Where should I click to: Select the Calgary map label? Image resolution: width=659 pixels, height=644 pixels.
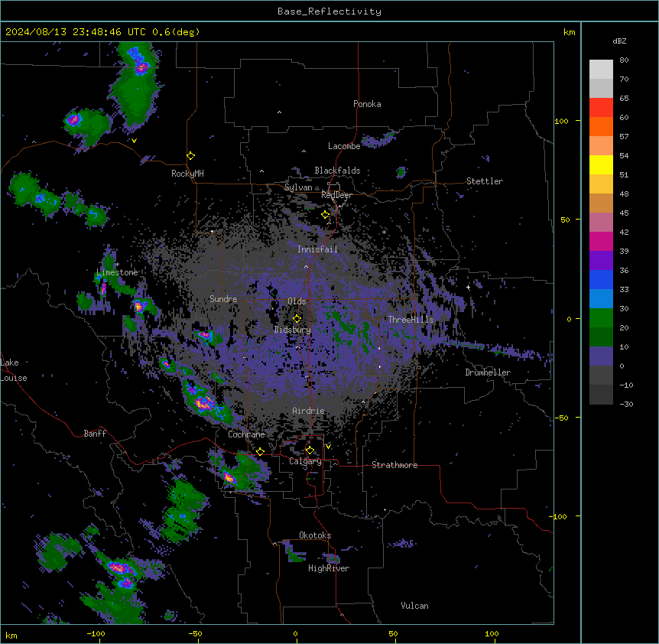tap(305, 461)
